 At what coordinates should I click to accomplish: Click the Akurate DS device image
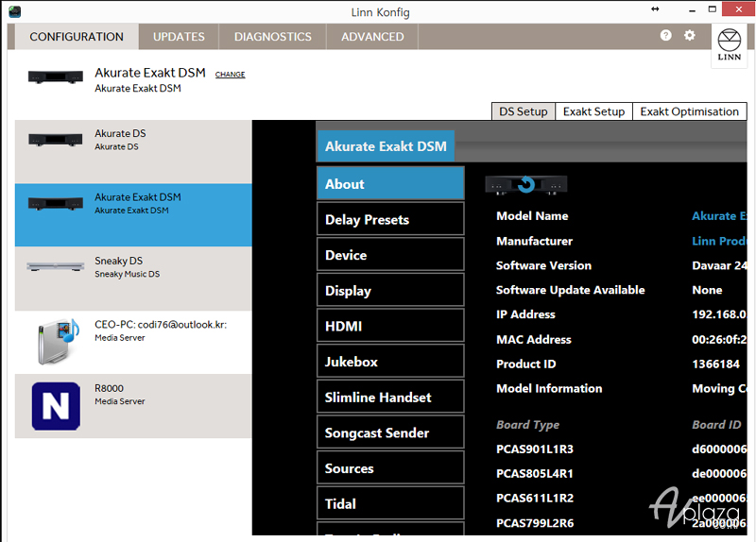(56, 140)
